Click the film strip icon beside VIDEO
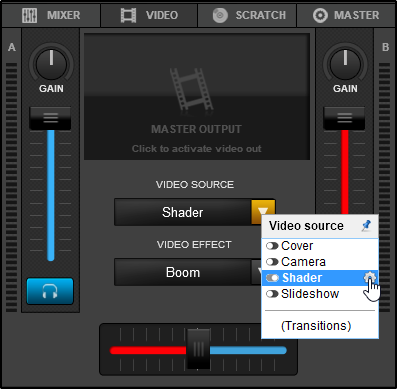 (128, 15)
